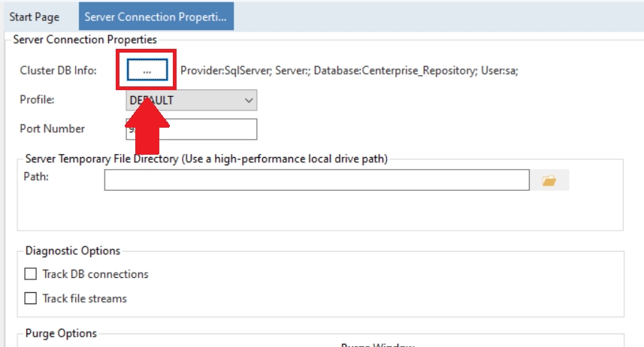Enable Track DB connections checkbox
644x347 pixels.
(31, 274)
